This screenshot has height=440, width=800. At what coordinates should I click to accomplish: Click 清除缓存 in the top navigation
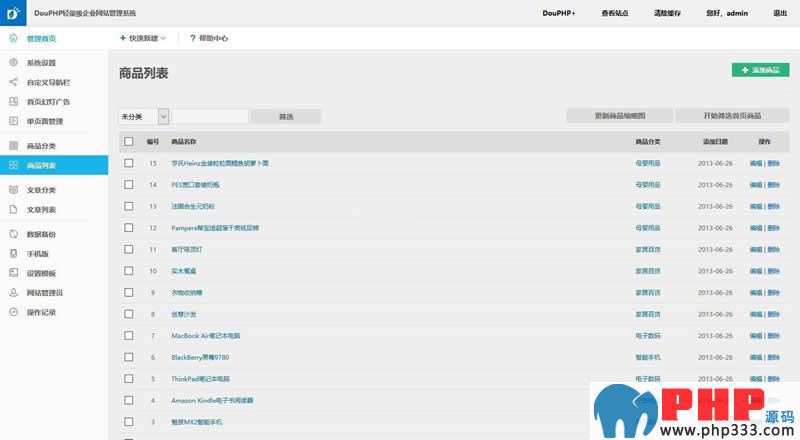[x=667, y=13]
